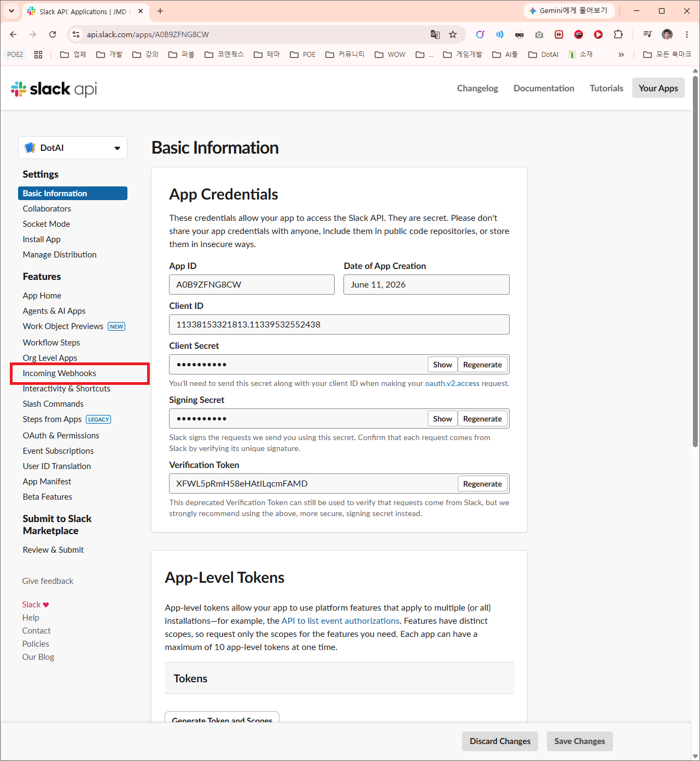The image size is (700, 761).
Task: Open Collaborators settings
Action: pyautogui.click(x=47, y=209)
